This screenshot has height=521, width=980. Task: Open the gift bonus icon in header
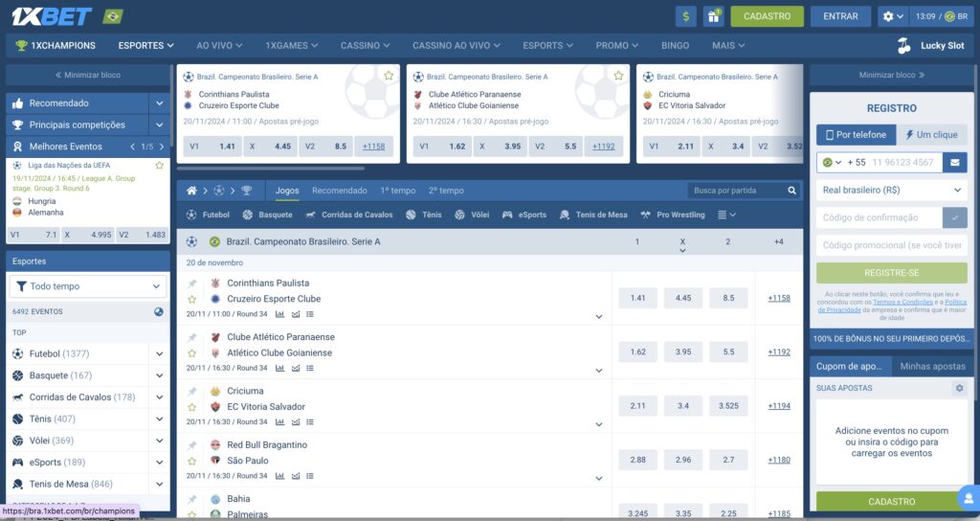(x=713, y=17)
